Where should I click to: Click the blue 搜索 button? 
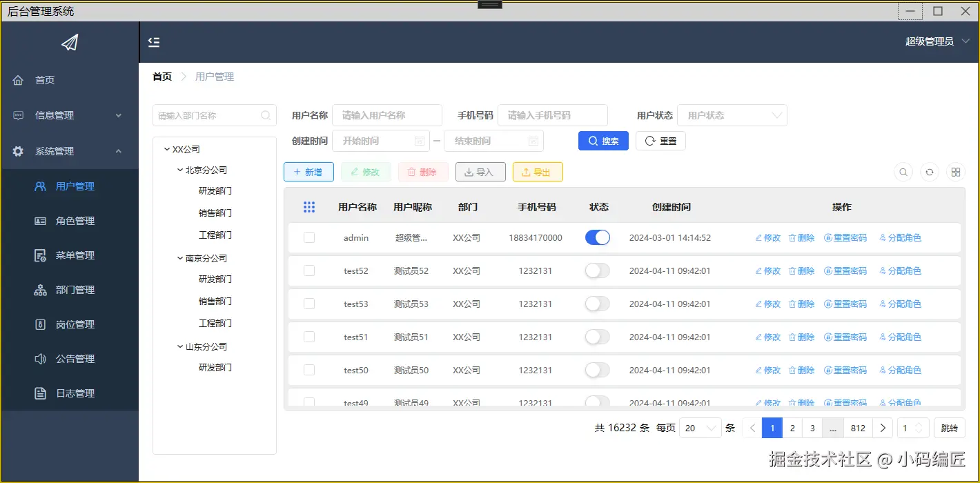[x=603, y=141]
